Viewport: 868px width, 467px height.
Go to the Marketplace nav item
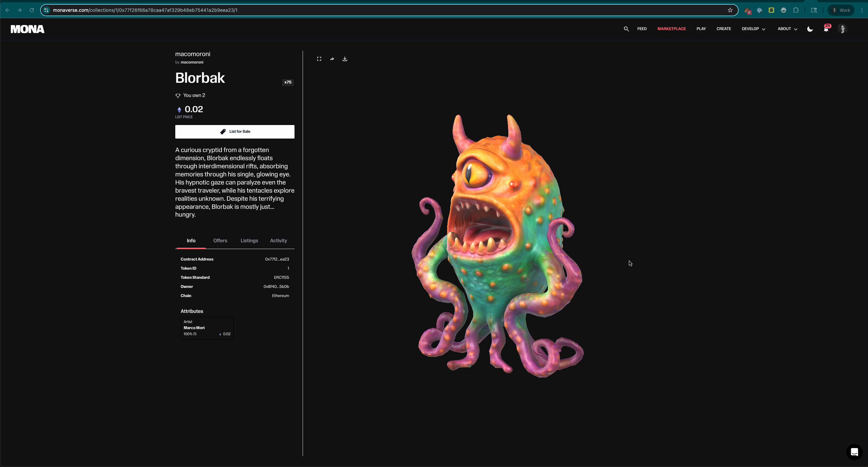[671, 29]
